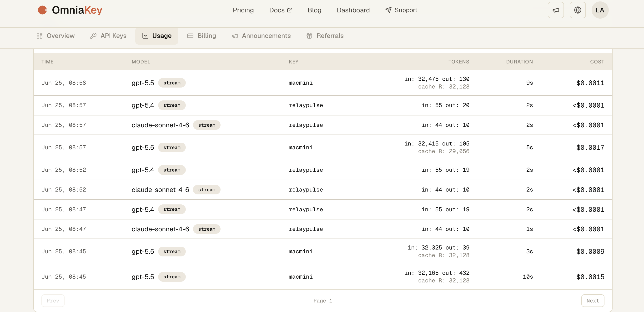Click the OmniaKey brand name

(77, 10)
